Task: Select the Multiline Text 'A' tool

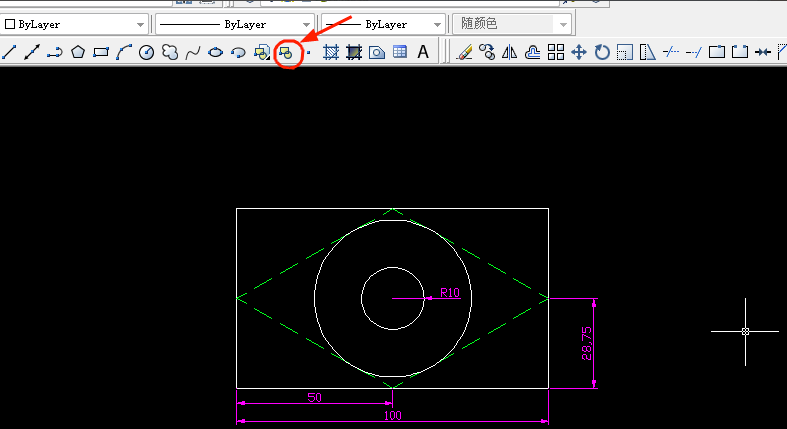Action: [x=423, y=52]
